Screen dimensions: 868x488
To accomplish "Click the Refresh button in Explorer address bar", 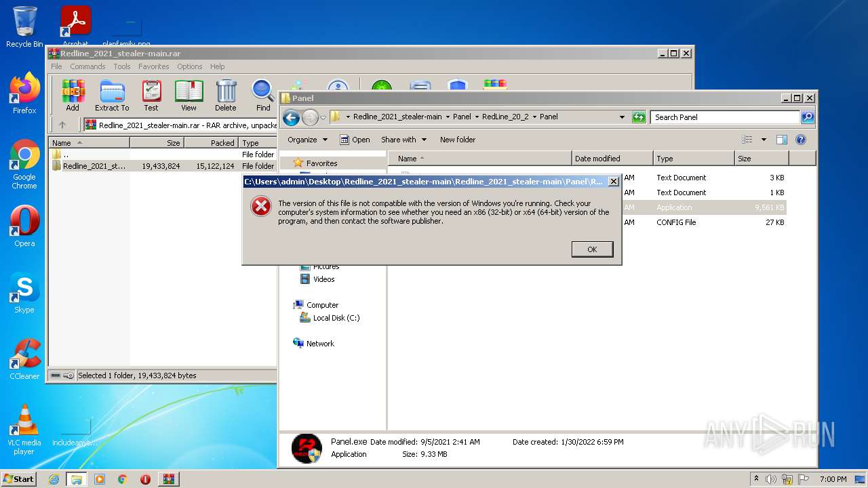I will point(639,117).
